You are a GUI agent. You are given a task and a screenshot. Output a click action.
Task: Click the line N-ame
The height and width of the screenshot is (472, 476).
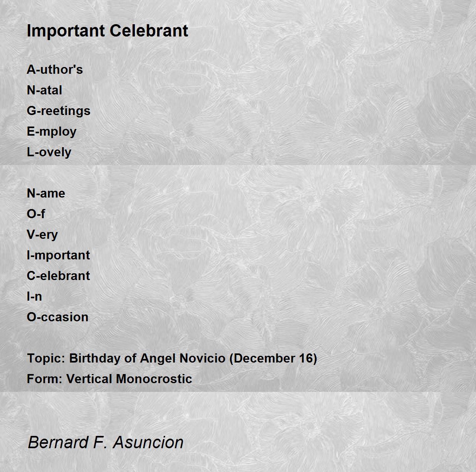(46, 193)
